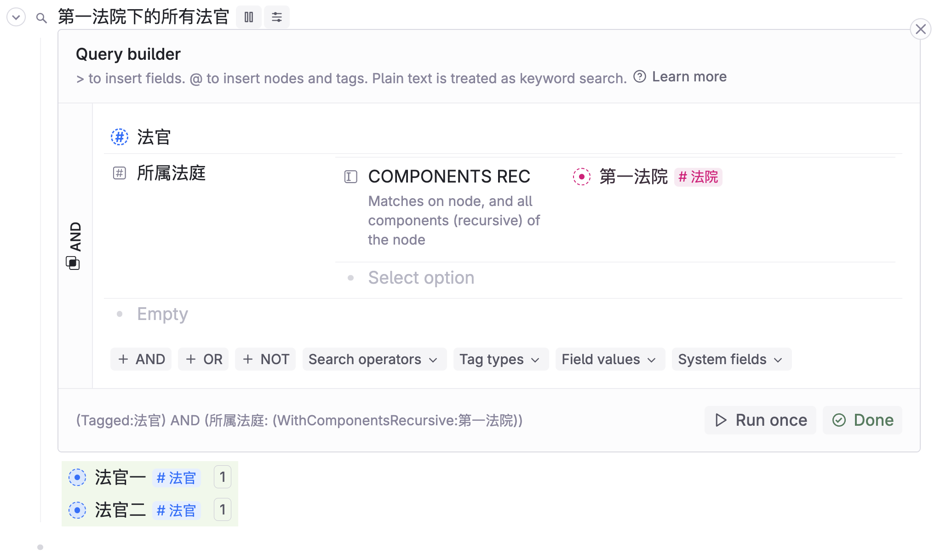This screenshot has height=560, width=952.
Task: Switch layout using the columns icon
Action: pos(249,17)
